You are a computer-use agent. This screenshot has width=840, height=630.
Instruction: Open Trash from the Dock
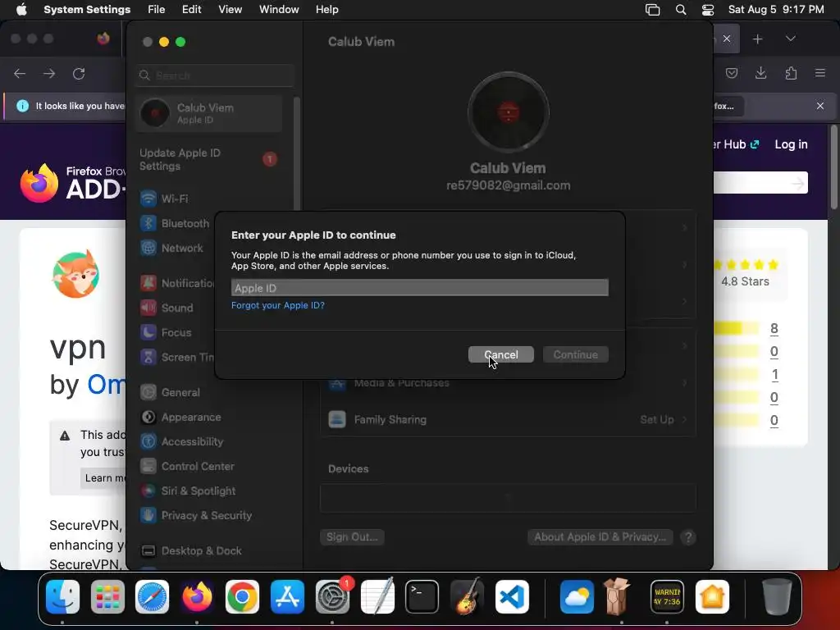[x=777, y=597]
